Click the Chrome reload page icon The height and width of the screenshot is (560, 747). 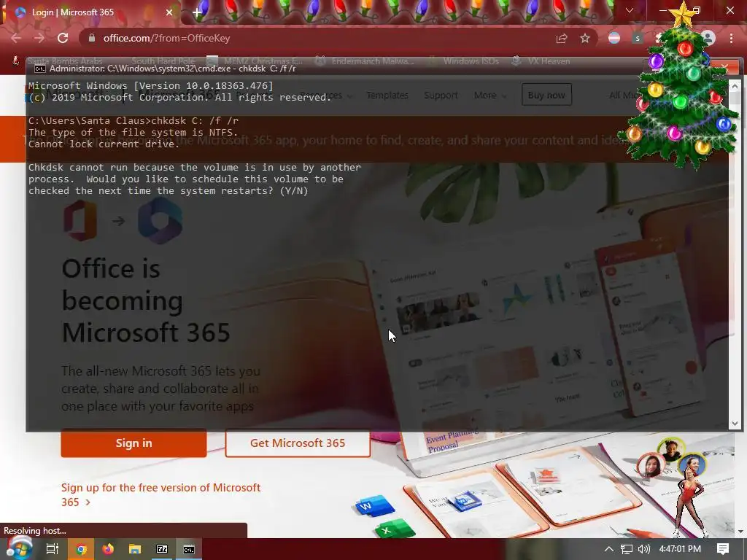tap(63, 38)
